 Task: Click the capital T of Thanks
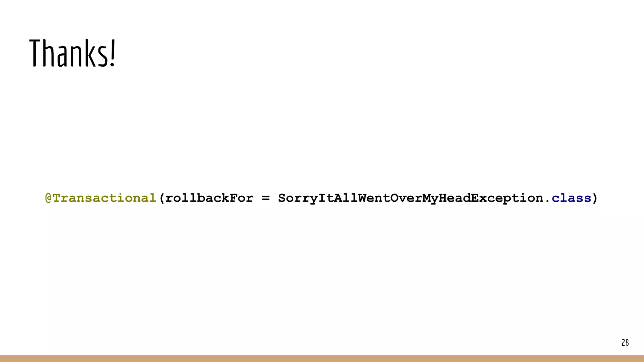point(36,53)
